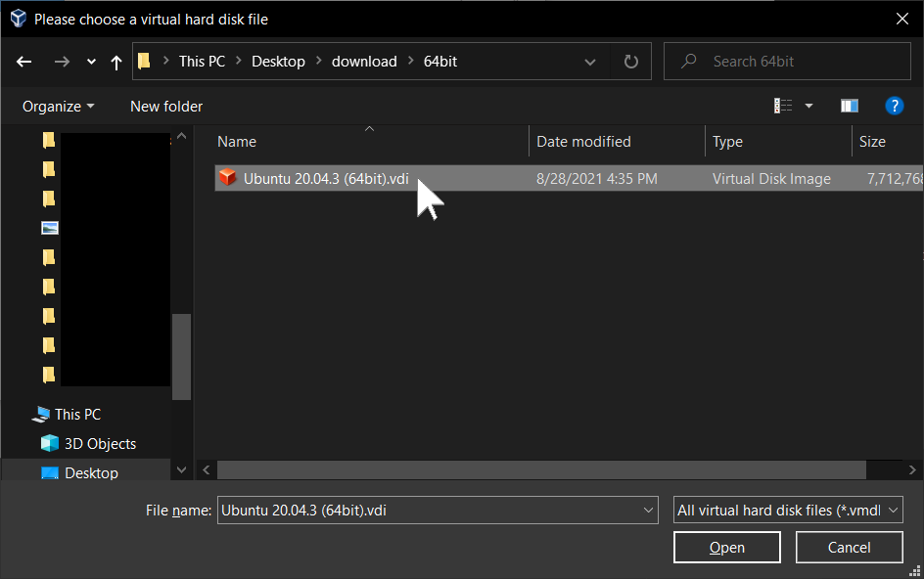Expand chevron after Desktop breadcrumb
924x579 pixels.
pos(319,61)
